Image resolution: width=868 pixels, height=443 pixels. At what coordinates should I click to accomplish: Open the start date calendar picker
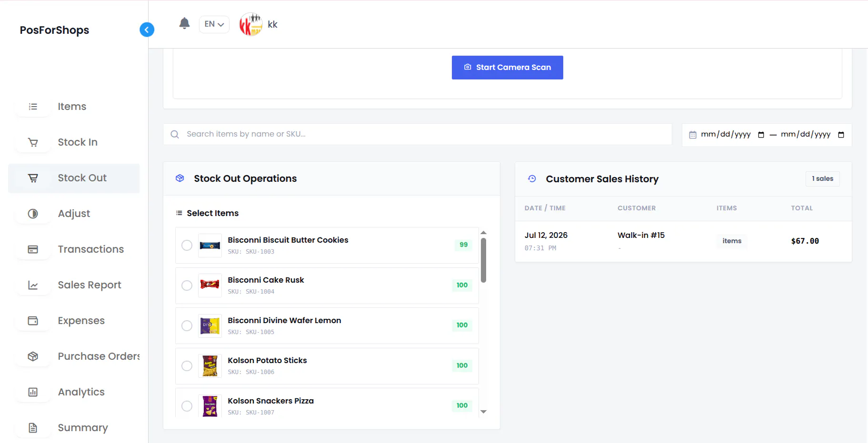coord(761,135)
